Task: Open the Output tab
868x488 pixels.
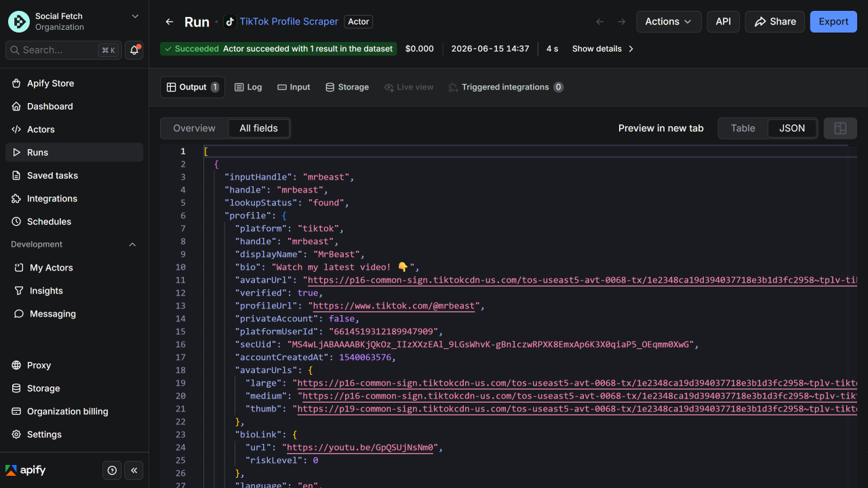Action: point(193,87)
